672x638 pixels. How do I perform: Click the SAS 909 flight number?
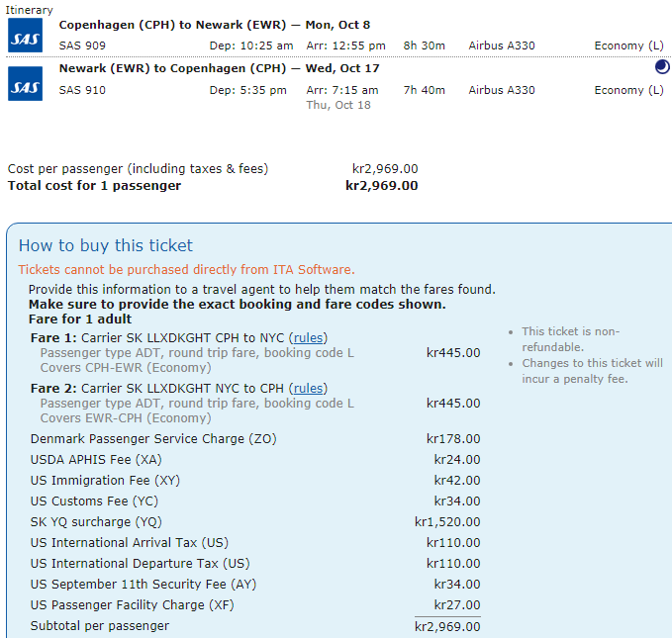point(82,46)
